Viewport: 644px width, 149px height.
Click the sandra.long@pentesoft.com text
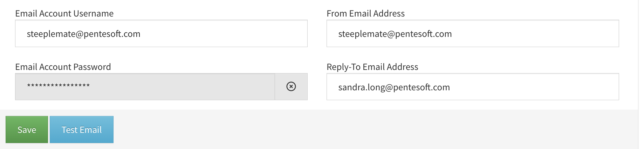click(394, 87)
